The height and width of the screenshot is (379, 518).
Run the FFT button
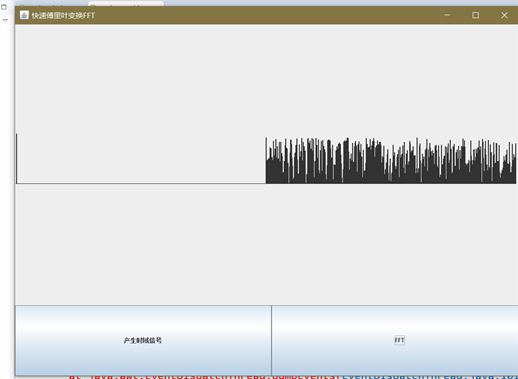pyautogui.click(x=395, y=340)
